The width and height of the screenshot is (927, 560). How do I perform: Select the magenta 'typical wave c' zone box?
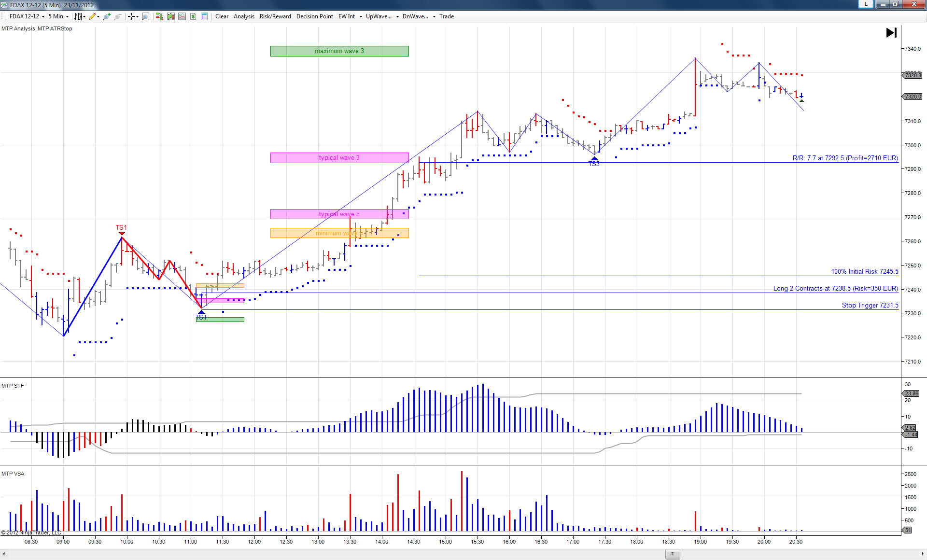point(339,214)
